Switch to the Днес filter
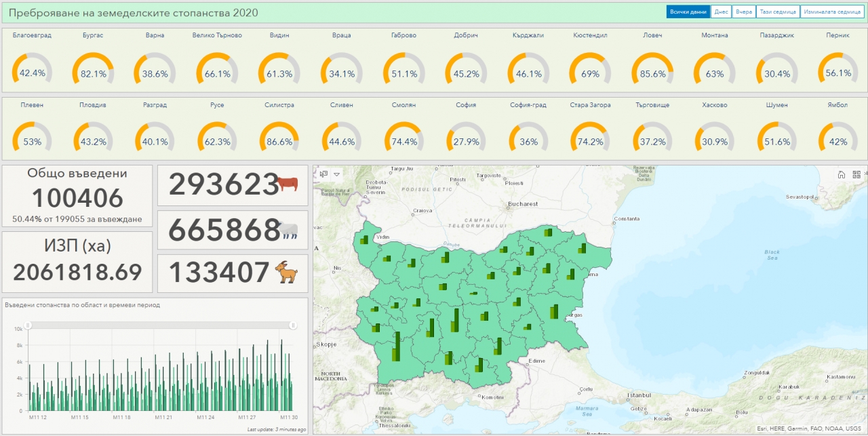The image size is (868, 436). (x=722, y=12)
